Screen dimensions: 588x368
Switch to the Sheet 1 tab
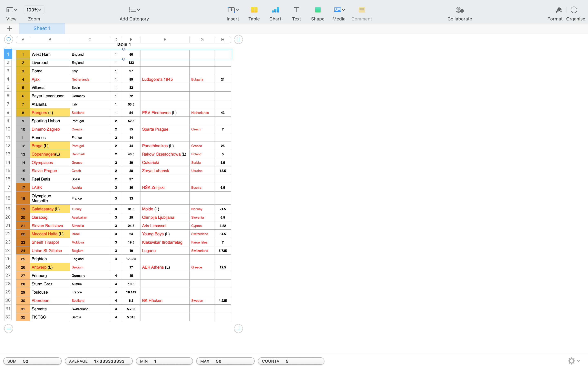(x=42, y=28)
